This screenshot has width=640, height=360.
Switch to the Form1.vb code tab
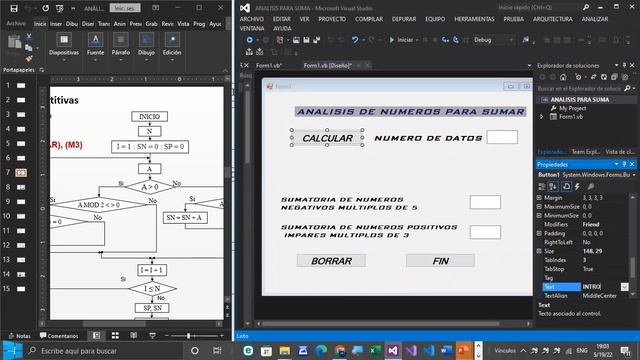(x=269, y=65)
